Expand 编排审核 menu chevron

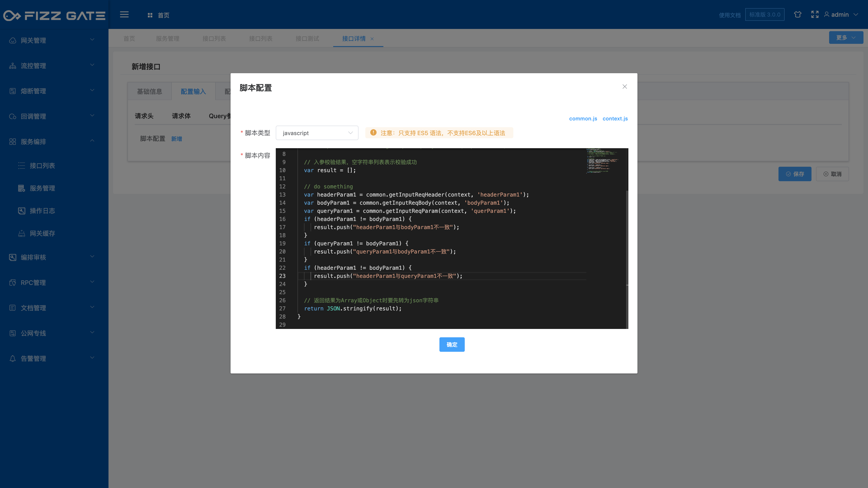92,257
